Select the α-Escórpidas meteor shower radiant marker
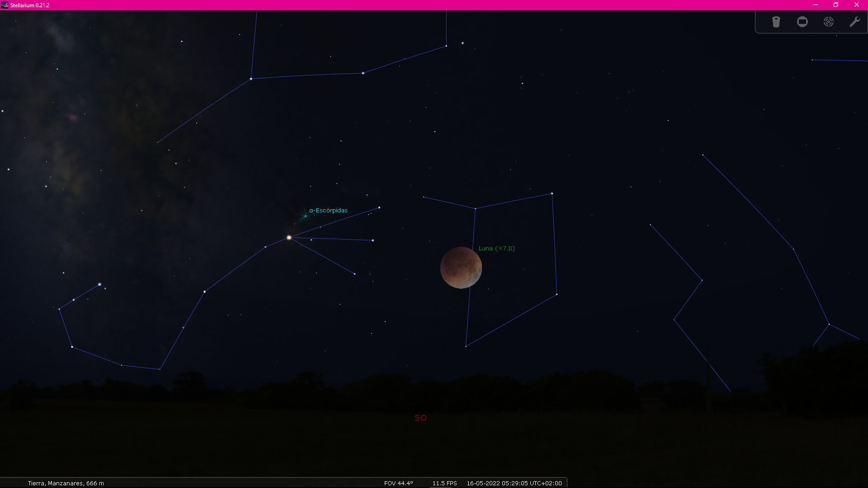Viewport: 868px width, 488px height. click(x=305, y=216)
